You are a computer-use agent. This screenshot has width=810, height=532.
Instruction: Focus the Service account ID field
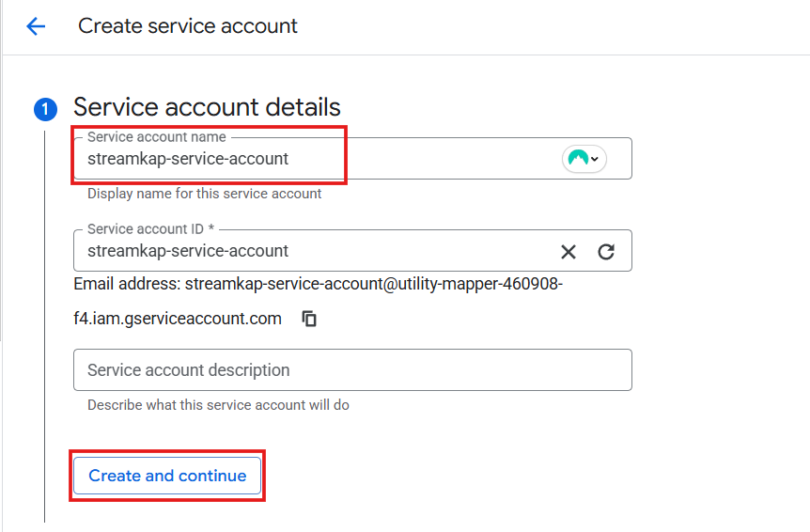[352, 251]
